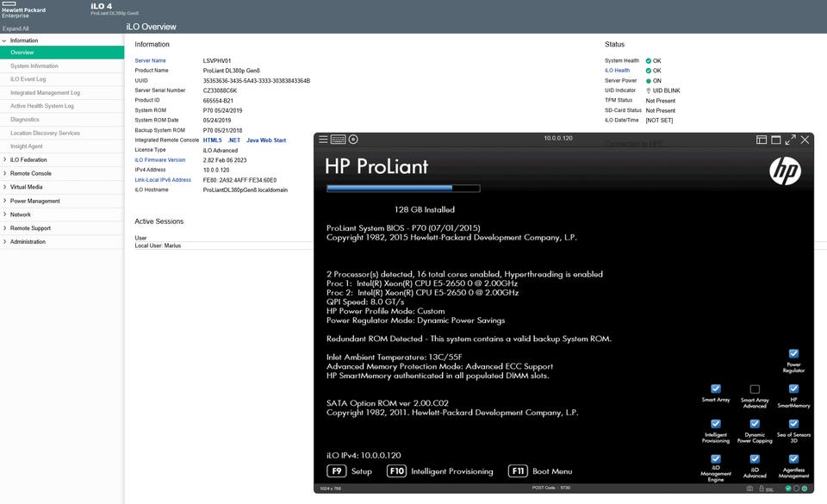827x504 pixels.
Task: Click the virtual keyboard icon in console
Action: [339, 140]
